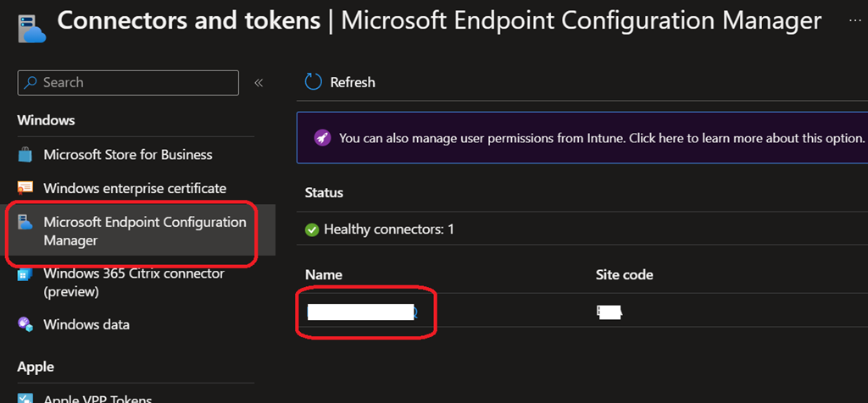The image size is (868, 403).
Task: Click the Windows data icon
Action: pos(26,324)
